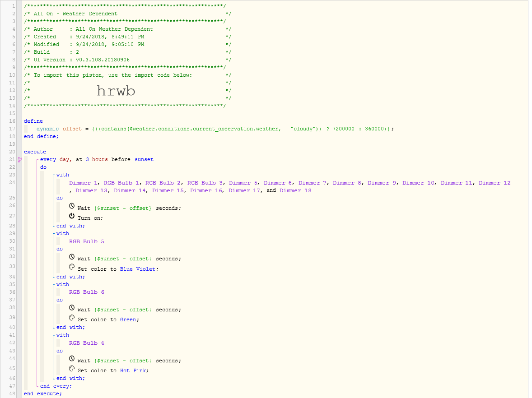Click palette icon beside Set color to Green

pyautogui.click(x=72, y=318)
